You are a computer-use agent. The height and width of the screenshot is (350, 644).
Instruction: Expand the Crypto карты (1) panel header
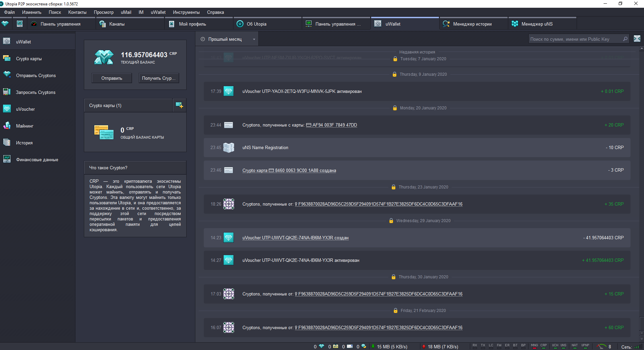(x=128, y=105)
